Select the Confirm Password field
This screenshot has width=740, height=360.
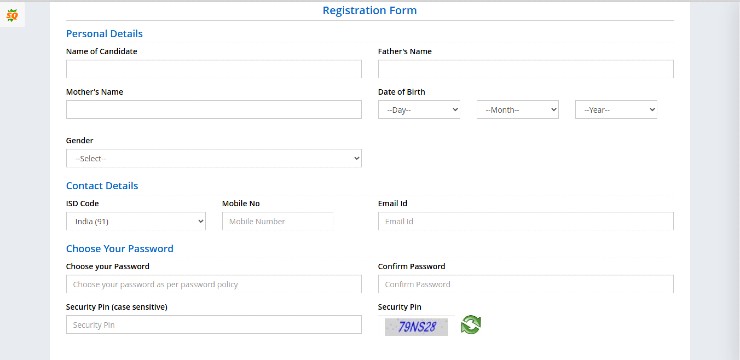[x=526, y=285]
